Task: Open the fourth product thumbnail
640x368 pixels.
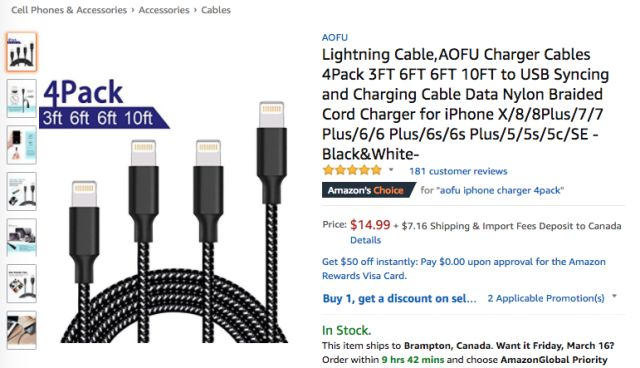Action: (x=22, y=191)
